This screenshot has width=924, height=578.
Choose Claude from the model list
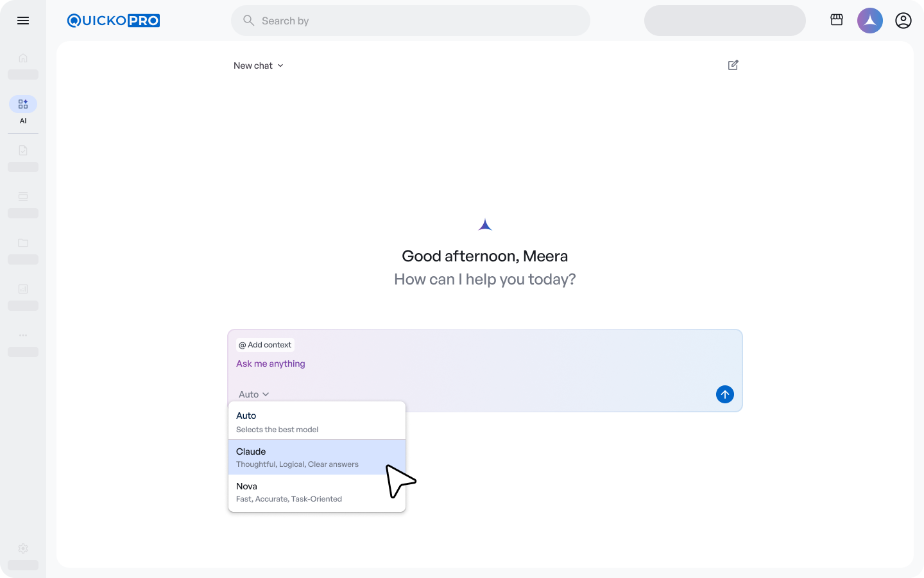tap(316, 457)
